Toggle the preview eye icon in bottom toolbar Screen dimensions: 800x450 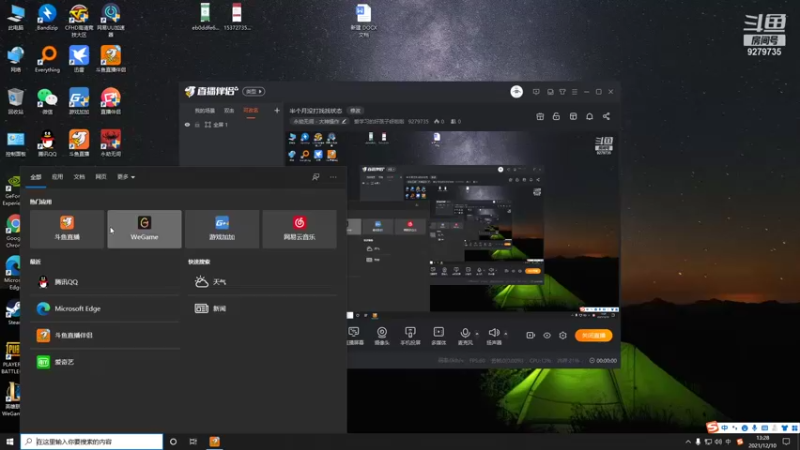tap(547, 335)
